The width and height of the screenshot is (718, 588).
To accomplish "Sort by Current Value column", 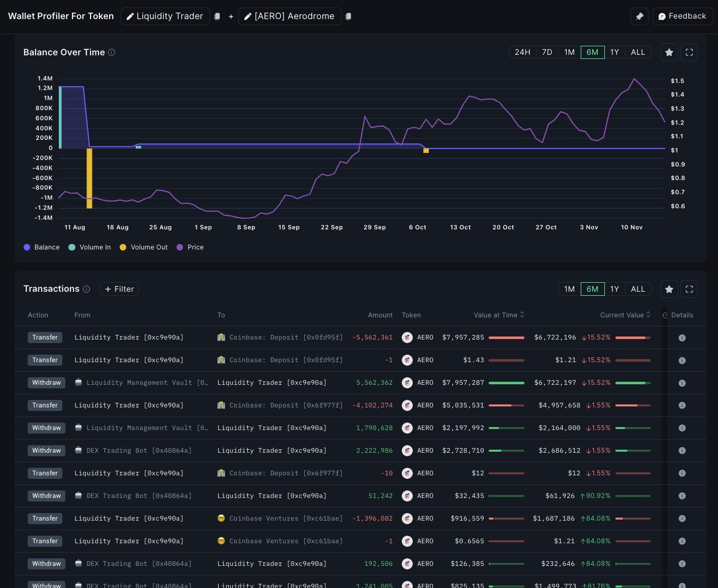I will click(x=625, y=315).
